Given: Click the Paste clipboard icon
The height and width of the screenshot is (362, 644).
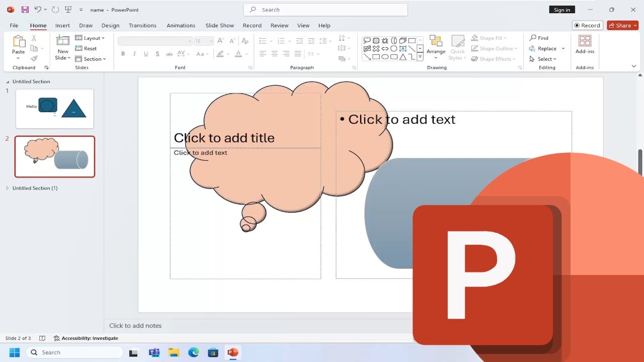Looking at the screenshot, I should [x=19, y=41].
